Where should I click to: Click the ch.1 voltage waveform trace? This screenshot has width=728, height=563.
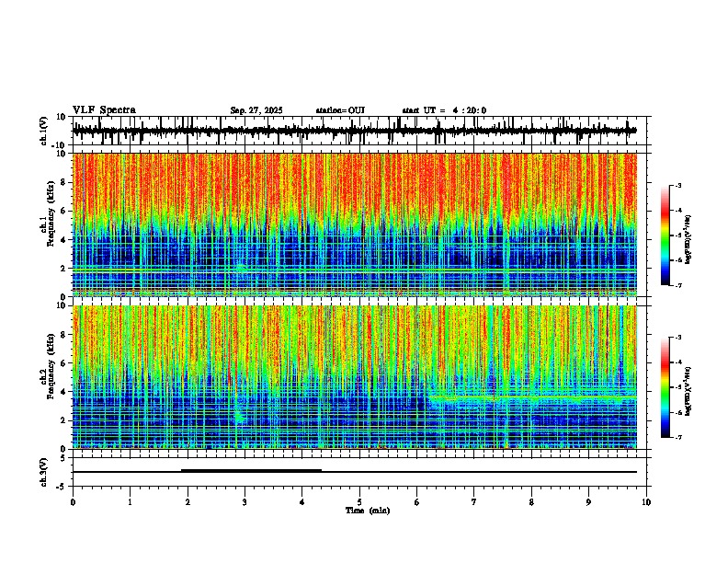[x=355, y=131]
